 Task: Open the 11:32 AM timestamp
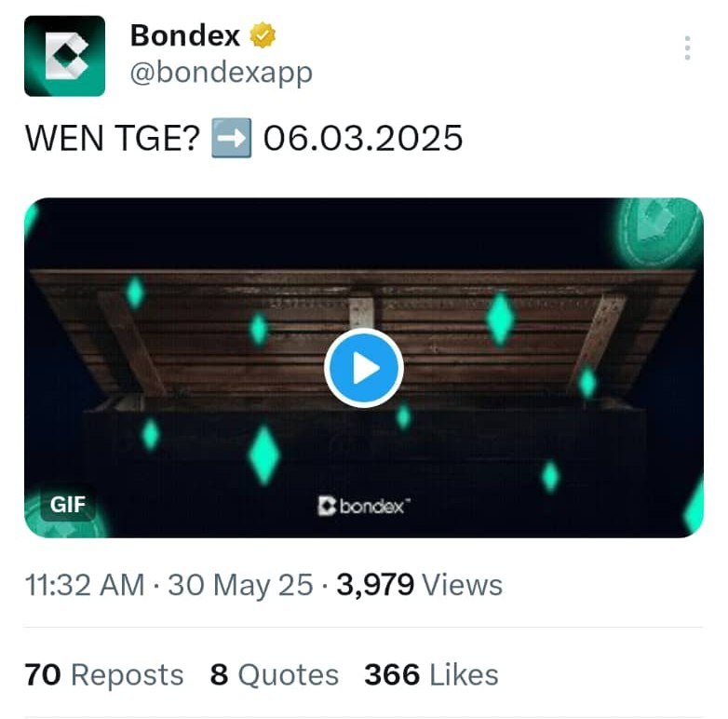point(85,584)
